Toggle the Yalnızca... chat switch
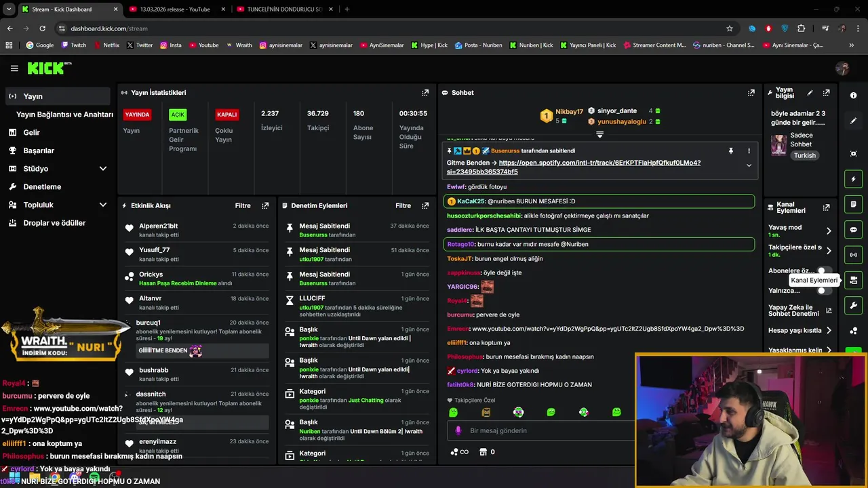 (x=824, y=291)
